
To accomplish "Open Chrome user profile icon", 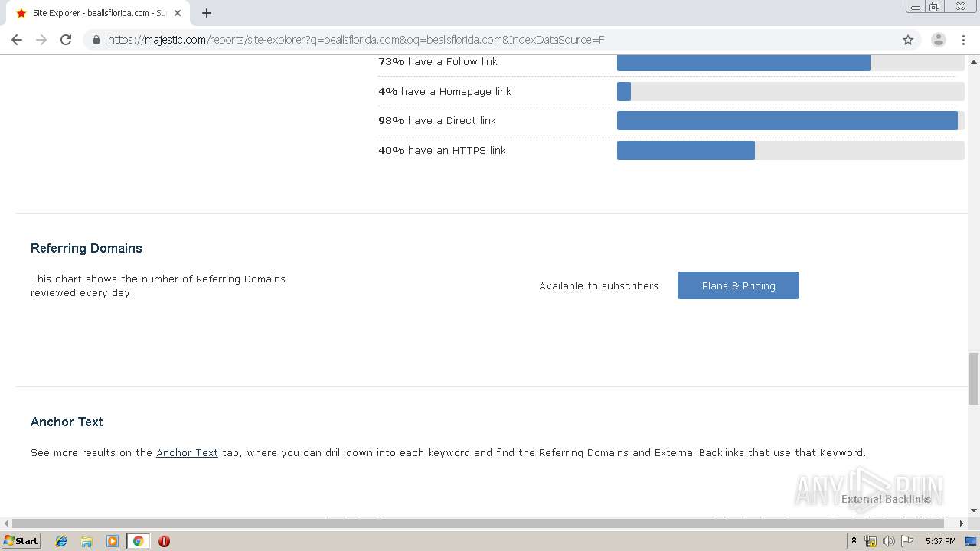I will pos(938,40).
